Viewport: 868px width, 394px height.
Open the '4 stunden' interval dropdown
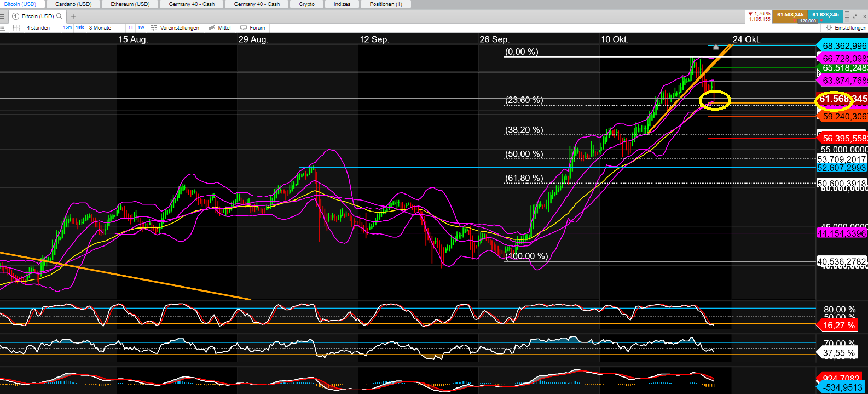click(x=38, y=27)
